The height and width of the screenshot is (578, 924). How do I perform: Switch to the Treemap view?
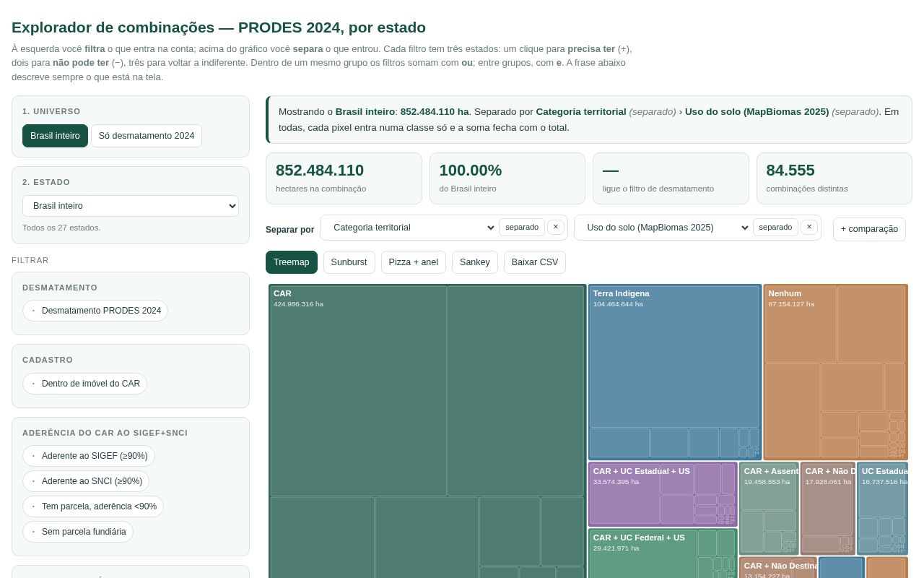pyautogui.click(x=292, y=262)
